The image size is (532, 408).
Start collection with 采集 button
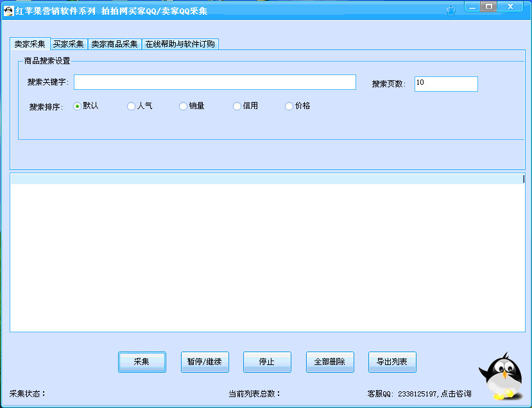pos(142,362)
